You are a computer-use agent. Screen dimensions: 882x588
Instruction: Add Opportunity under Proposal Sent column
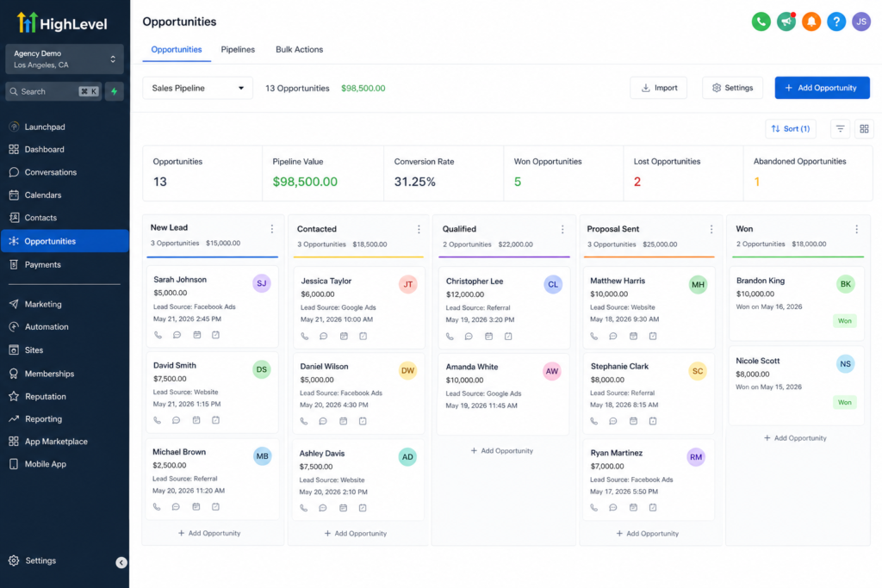click(x=648, y=534)
